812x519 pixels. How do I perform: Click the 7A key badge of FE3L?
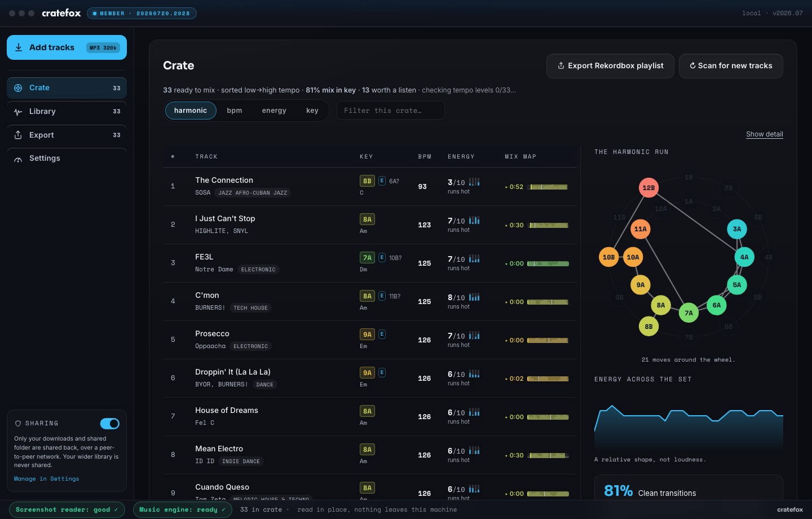click(x=367, y=258)
